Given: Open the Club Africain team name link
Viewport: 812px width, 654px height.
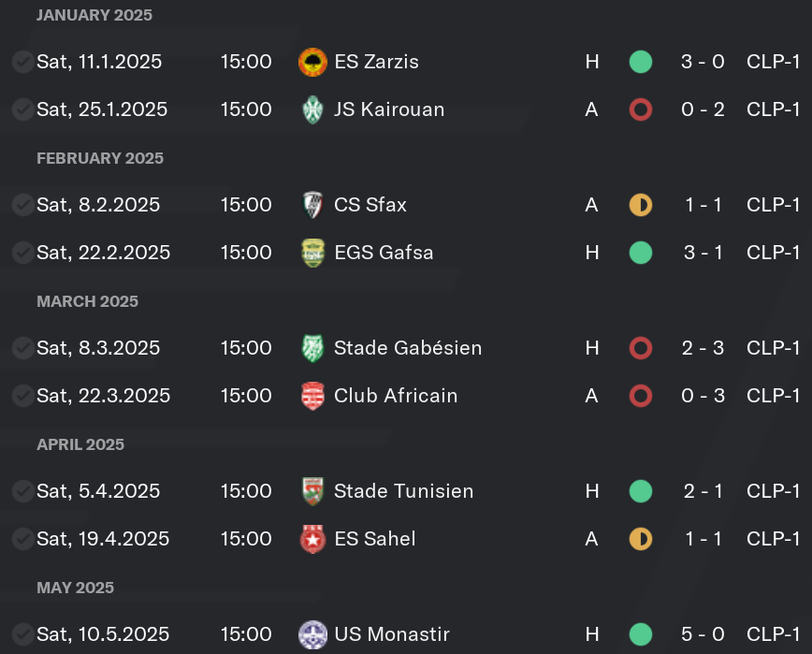Looking at the screenshot, I should tap(396, 396).
